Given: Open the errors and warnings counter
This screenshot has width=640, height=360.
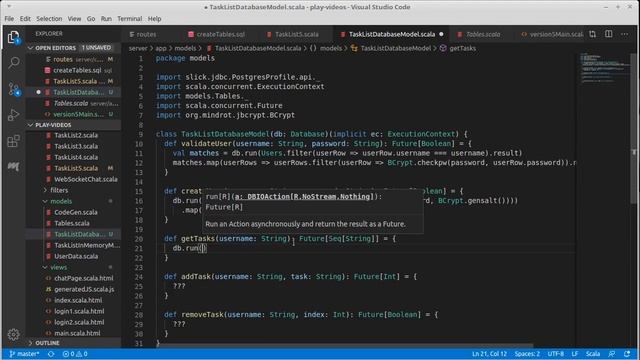Looking at the screenshot, I should tap(75, 354).
